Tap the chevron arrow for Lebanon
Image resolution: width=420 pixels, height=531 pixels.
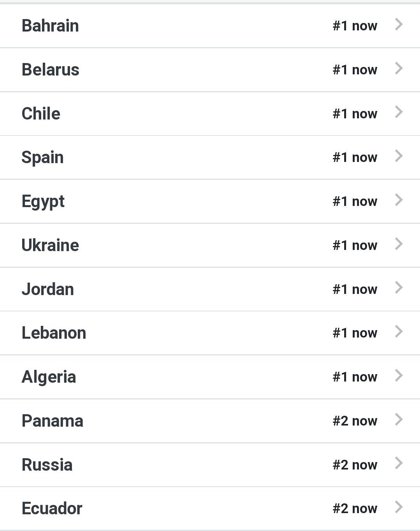click(399, 332)
